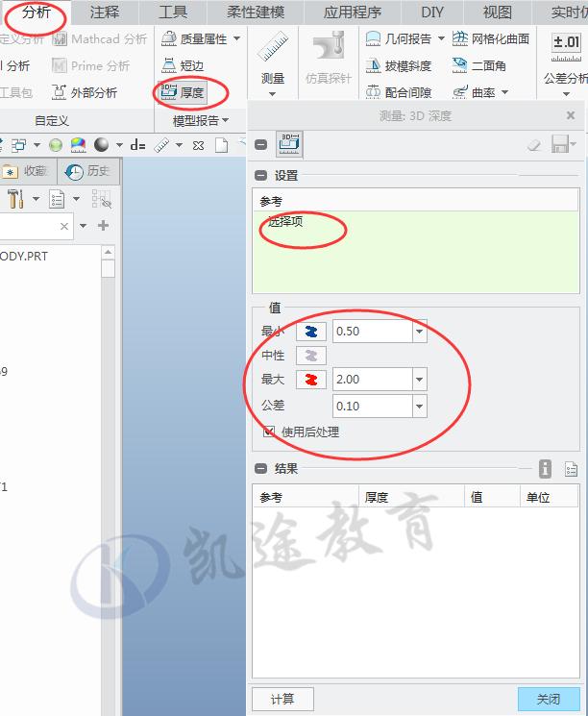Image resolution: width=588 pixels, height=716 pixels.
Task: Open the 应用程序 tab
Action: 352,12
